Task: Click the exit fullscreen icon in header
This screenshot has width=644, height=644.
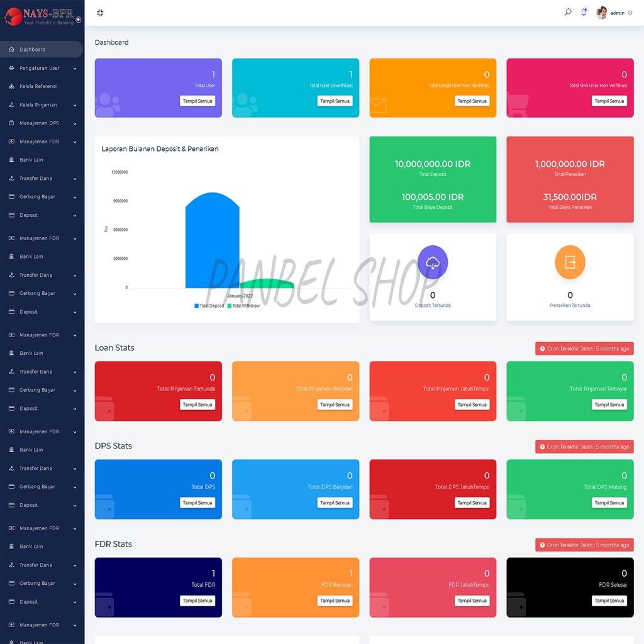Action: pos(100,13)
